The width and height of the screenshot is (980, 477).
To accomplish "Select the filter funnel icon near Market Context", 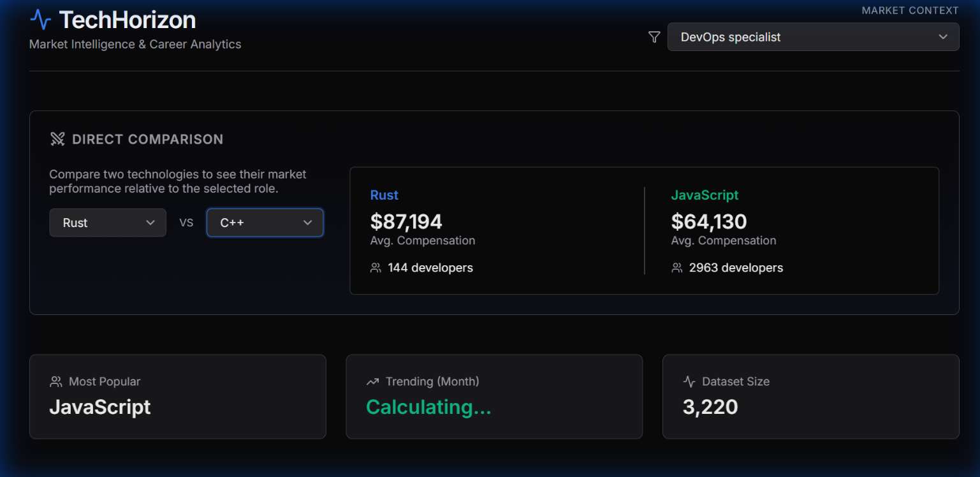I will (x=654, y=37).
